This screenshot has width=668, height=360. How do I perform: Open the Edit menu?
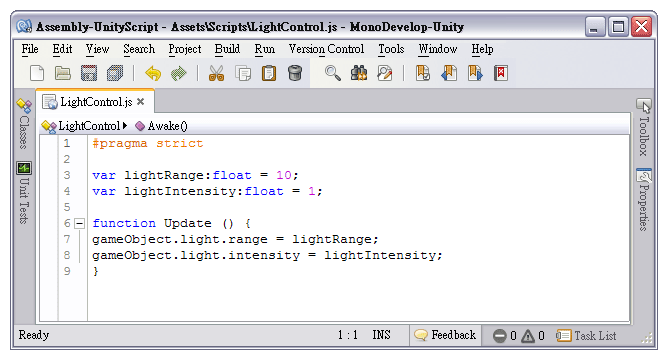62,49
